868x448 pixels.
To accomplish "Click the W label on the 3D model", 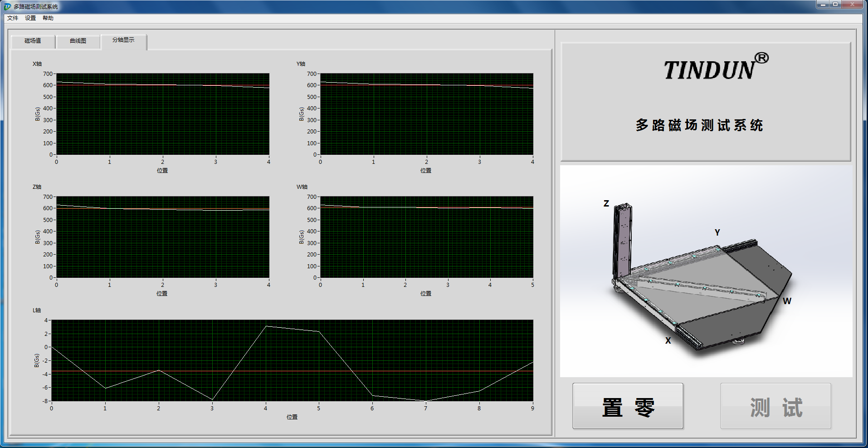I will pyautogui.click(x=787, y=301).
